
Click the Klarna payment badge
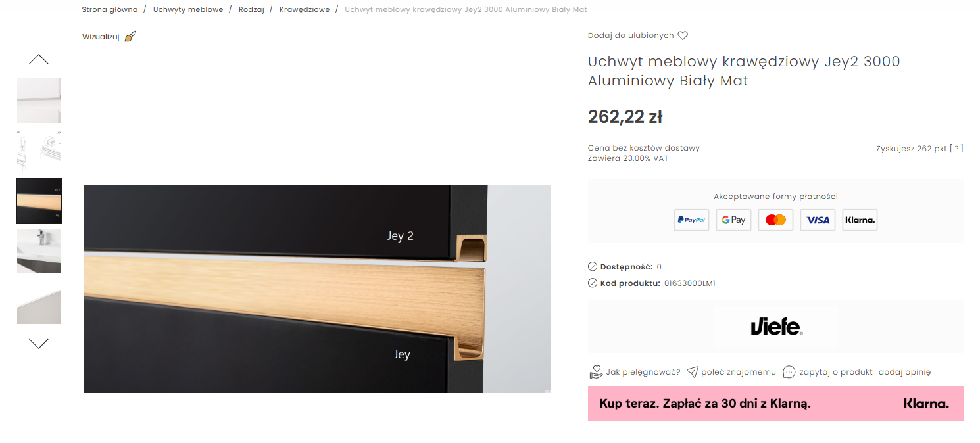pyautogui.click(x=860, y=220)
